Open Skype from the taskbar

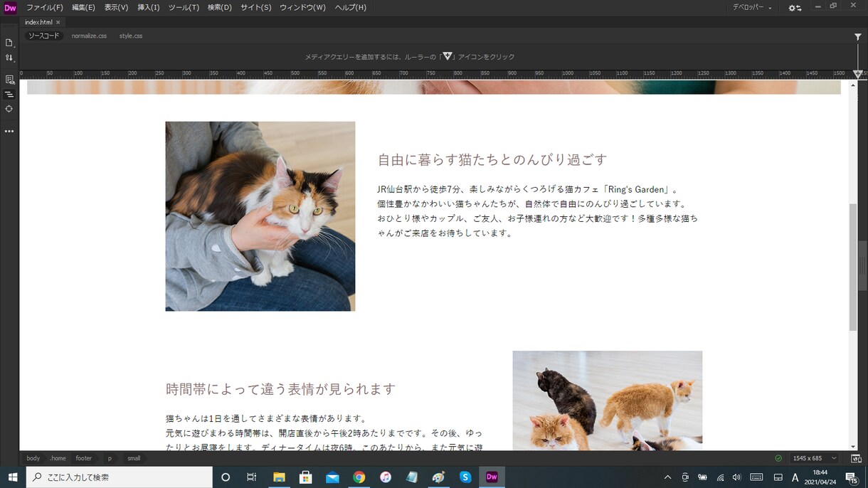(465, 477)
